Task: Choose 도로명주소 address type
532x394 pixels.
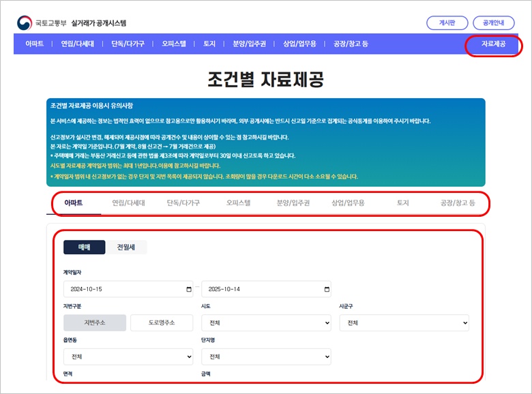Action: 162,322
